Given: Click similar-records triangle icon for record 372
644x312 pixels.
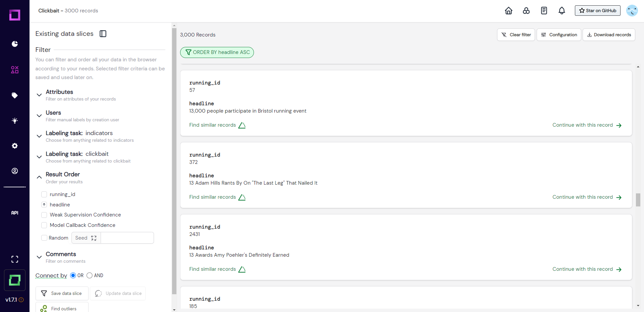Looking at the screenshot, I should pyautogui.click(x=242, y=197).
